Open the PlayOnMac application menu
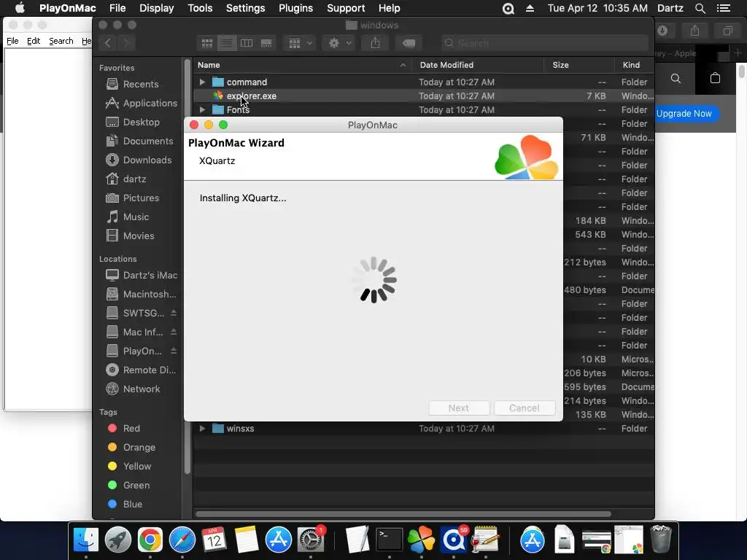Viewport: 747px width, 560px height. [x=68, y=8]
